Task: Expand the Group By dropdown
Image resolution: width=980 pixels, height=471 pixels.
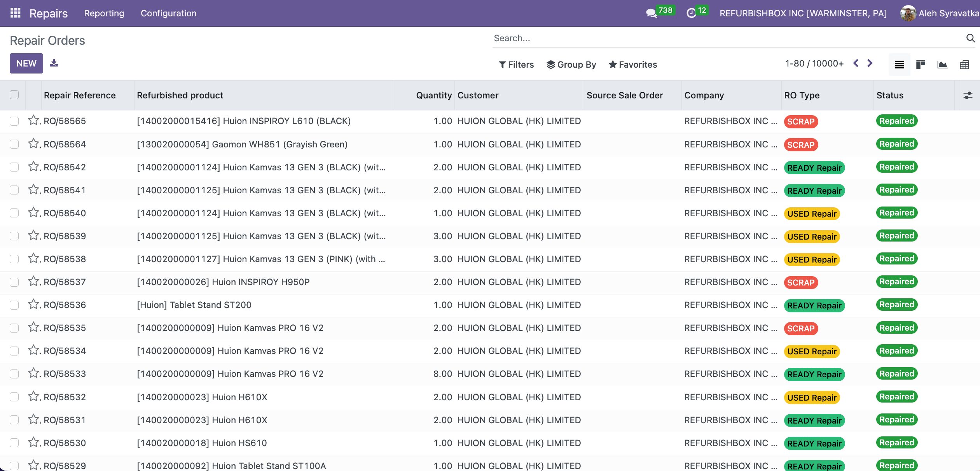Action: point(571,65)
